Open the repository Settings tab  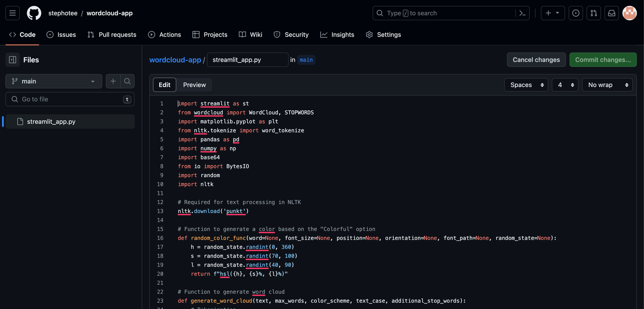[x=383, y=35]
